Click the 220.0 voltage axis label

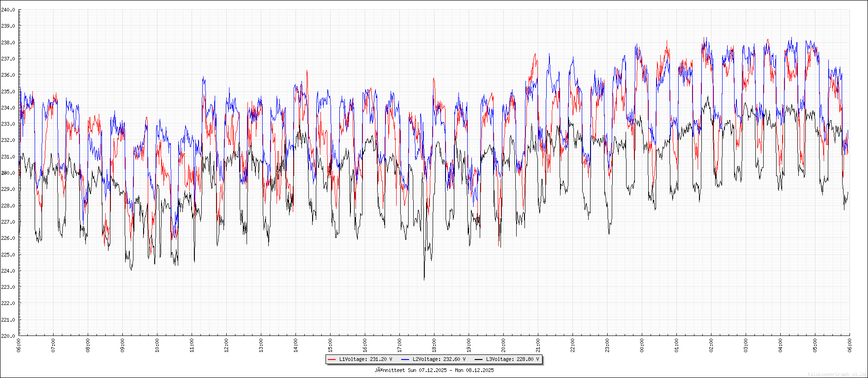8,336
